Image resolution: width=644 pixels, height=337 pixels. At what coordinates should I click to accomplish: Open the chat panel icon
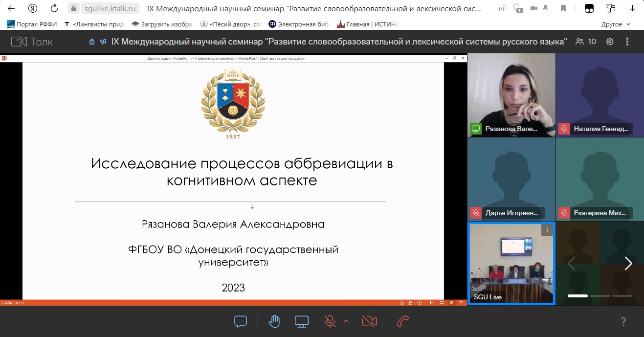pos(241,321)
